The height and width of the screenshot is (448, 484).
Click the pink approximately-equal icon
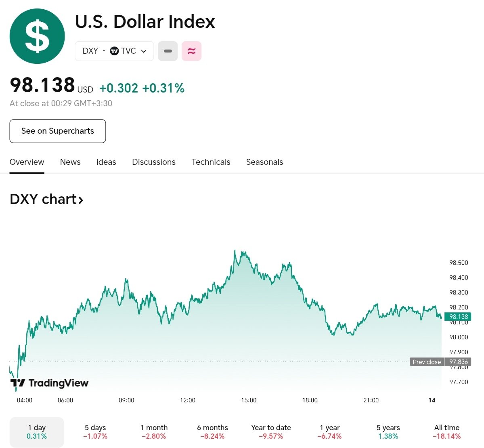pos(191,51)
